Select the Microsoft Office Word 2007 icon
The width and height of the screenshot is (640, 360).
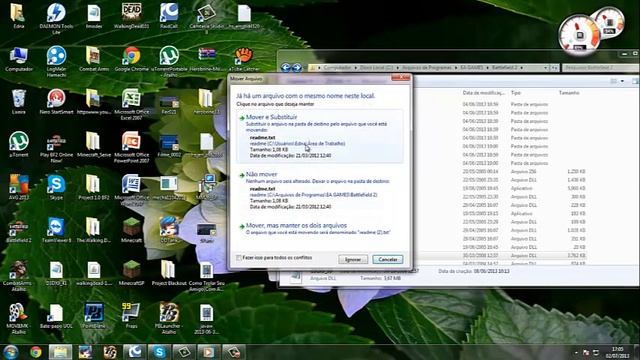click(x=131, y=189)
